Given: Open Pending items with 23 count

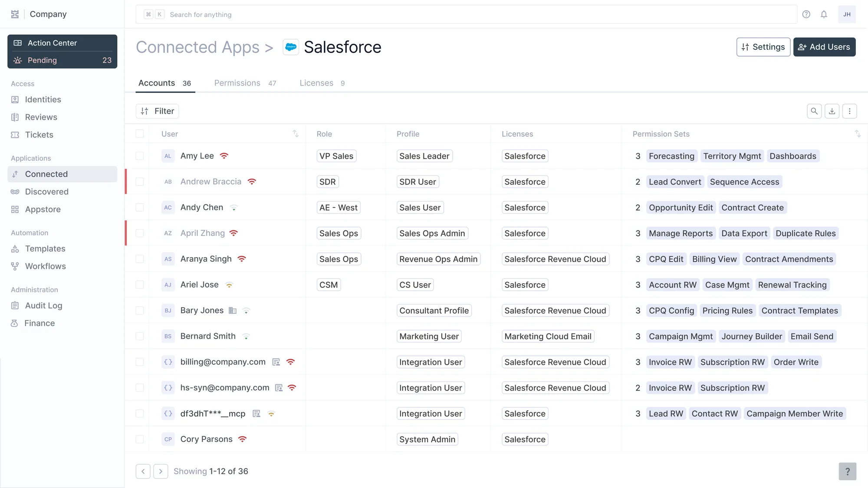Looking at the screenshot, I should (62, 60).
